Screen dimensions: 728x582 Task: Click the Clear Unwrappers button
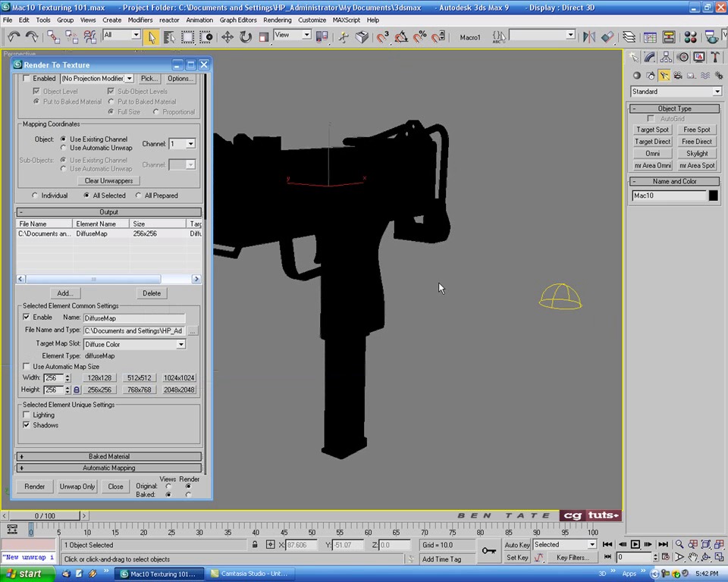pyautogui.click(x=108, y=180)
